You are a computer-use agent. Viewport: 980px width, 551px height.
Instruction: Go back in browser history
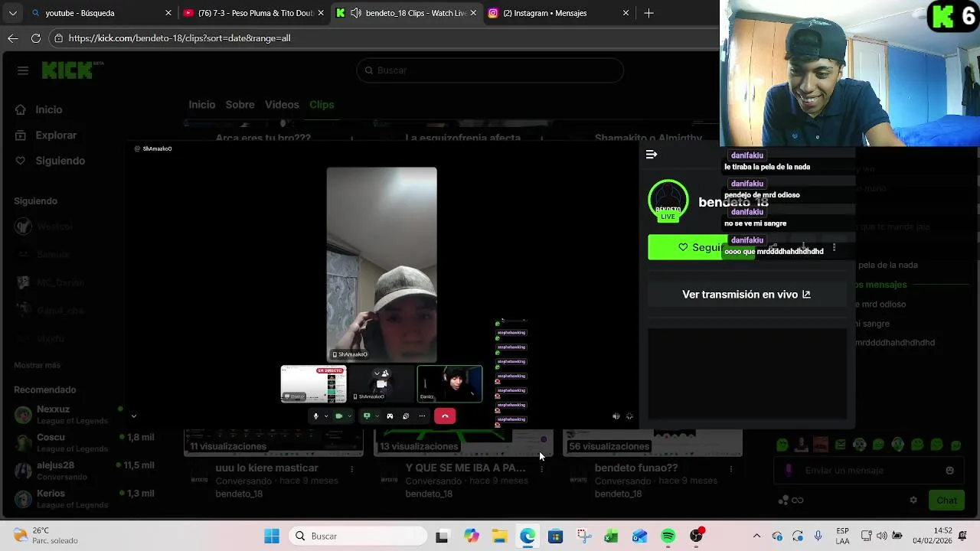pos(12,38)
